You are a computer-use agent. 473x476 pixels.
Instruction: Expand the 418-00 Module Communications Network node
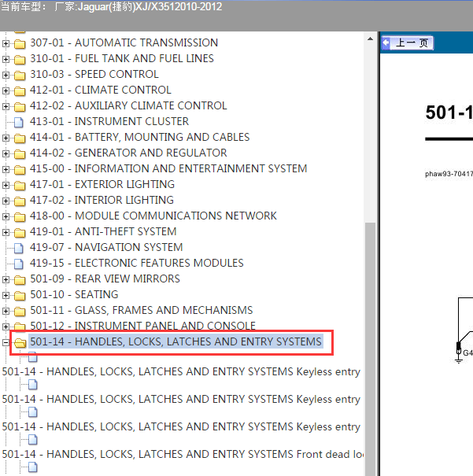pyautogui.click(x=6, y=216)
